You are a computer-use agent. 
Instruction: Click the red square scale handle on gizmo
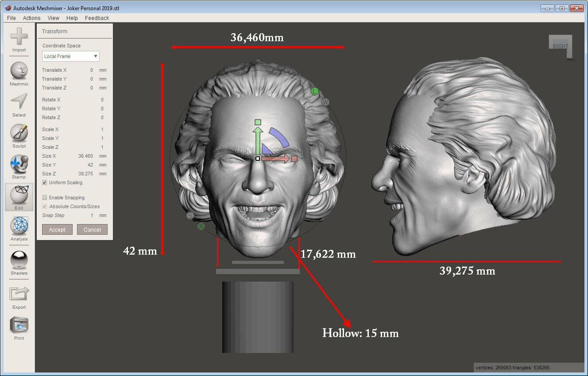point(294,159)
